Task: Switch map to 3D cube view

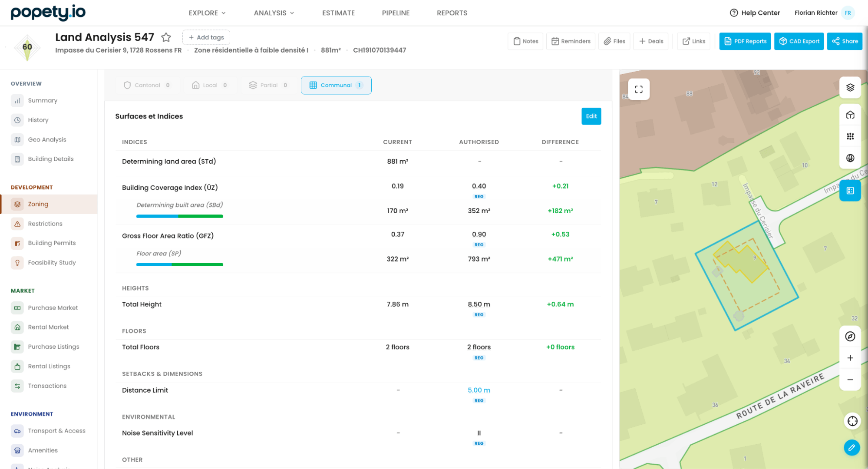Action: pos(850,115)
